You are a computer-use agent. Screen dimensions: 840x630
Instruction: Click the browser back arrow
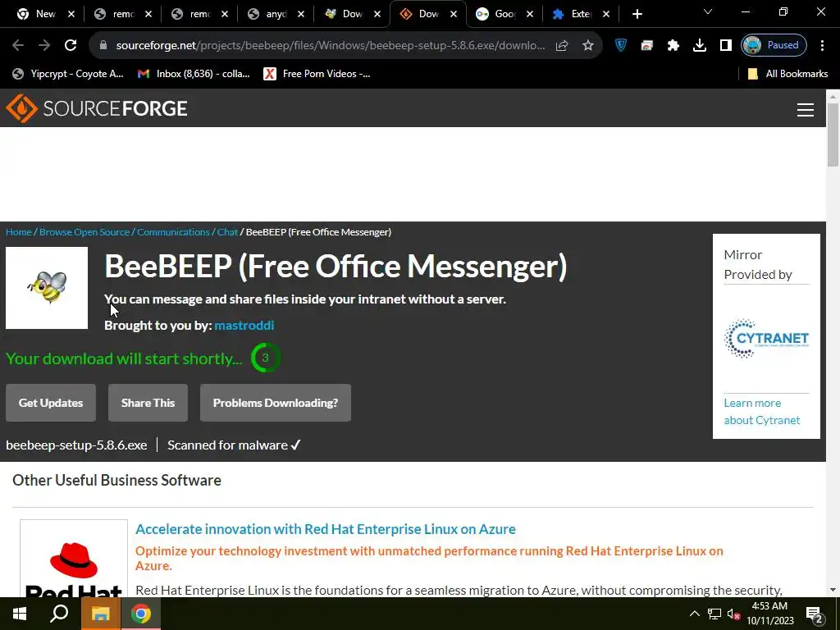point(18,46)
